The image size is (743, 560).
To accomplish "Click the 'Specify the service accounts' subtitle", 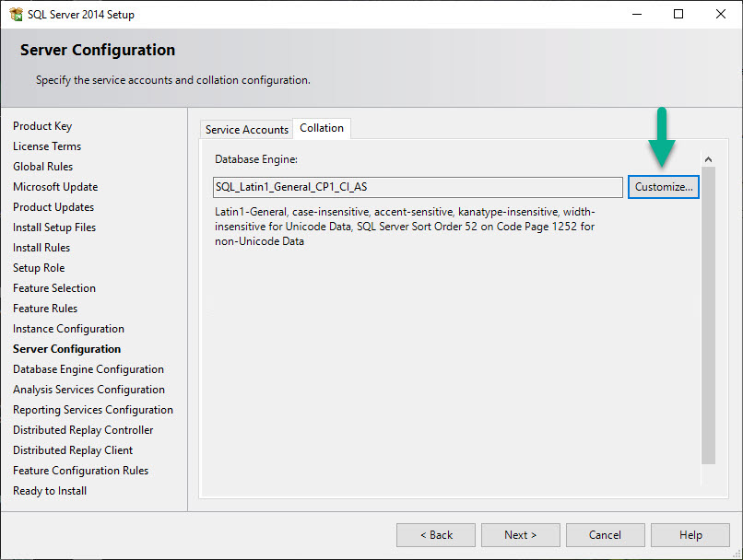I will 173,80.
